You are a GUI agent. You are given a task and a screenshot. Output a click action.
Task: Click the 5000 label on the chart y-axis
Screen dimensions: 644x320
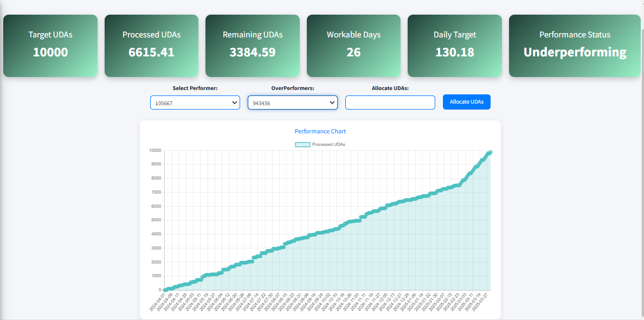(155, 220)
